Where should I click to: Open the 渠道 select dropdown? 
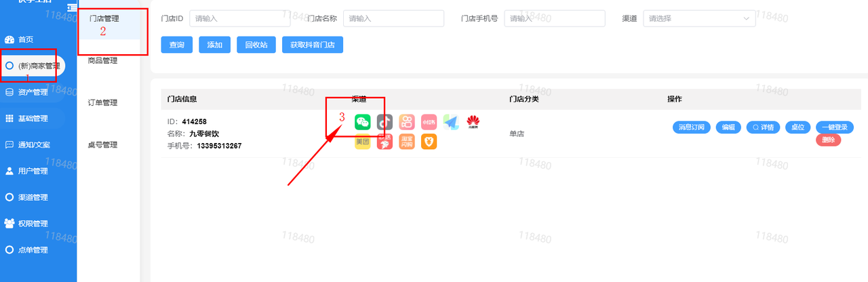tap(699, 18)
